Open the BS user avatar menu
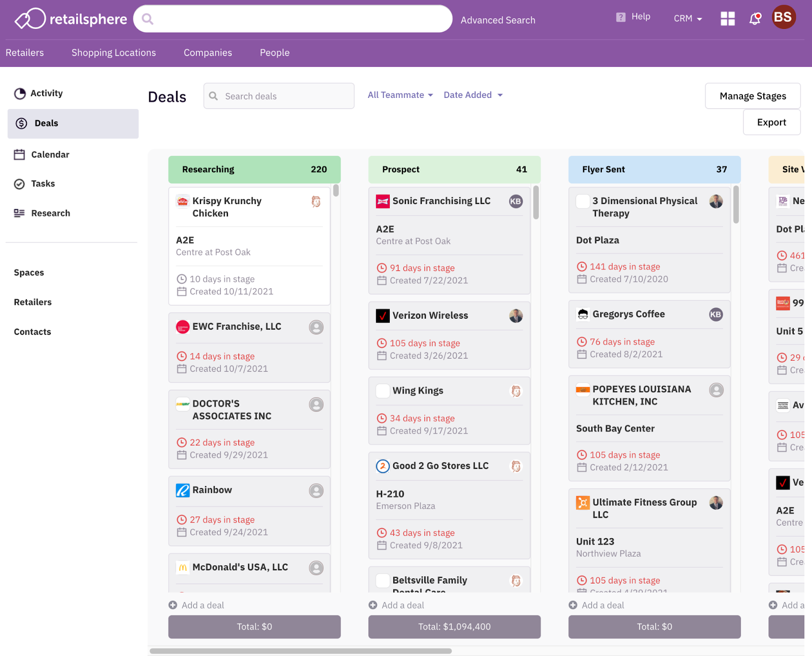Screen dimensions: 812x656 tap(784, 17)
